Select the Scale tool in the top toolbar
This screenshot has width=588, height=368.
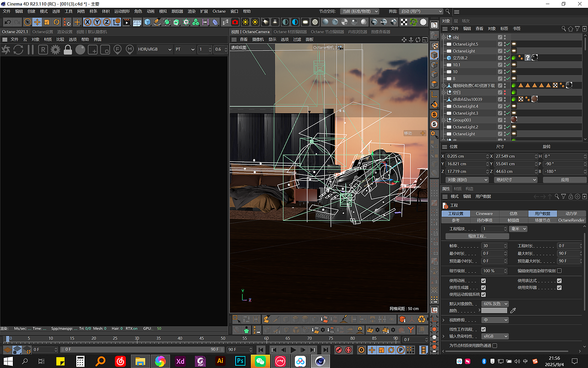pos(47,22)
